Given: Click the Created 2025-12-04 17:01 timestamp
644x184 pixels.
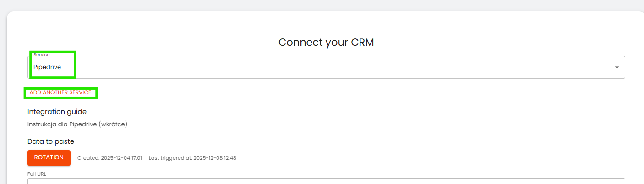Looking at the screenshot, I should [109, 158].
